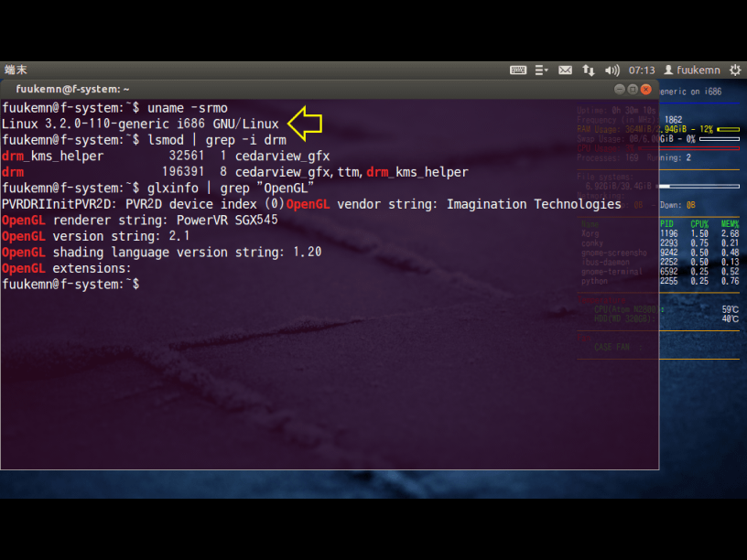This screenshot has height=560, width=747.
Task: Click the python process row PID 2255
Action: (660, 281)
